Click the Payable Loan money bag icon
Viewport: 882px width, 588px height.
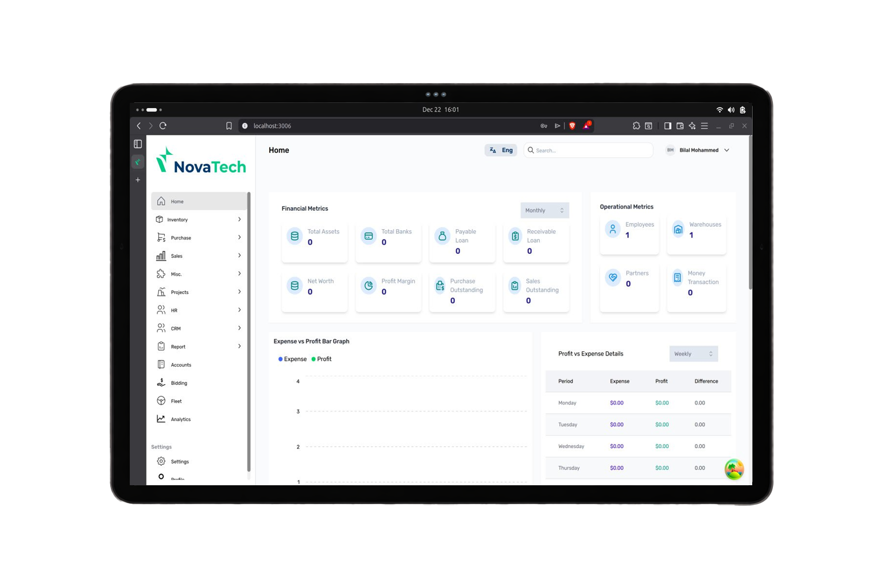442,236
